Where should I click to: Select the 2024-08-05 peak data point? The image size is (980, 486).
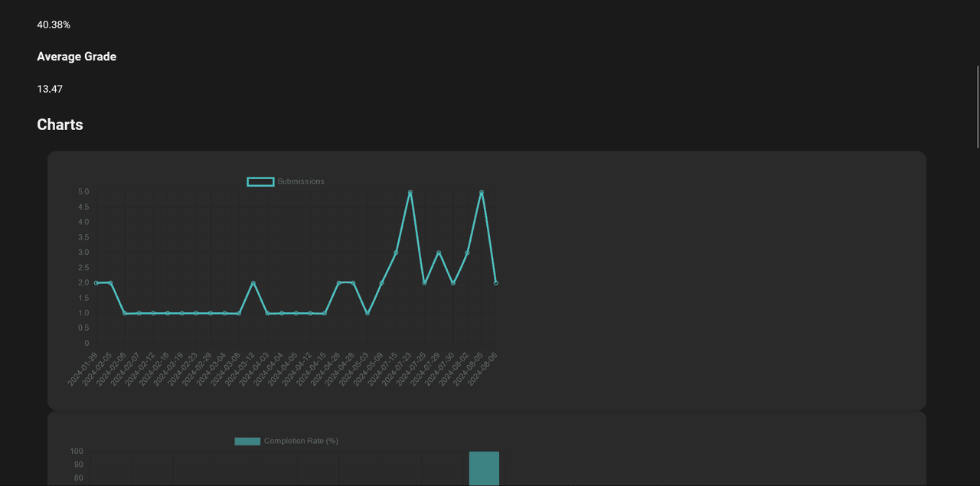tap(482, 192)
